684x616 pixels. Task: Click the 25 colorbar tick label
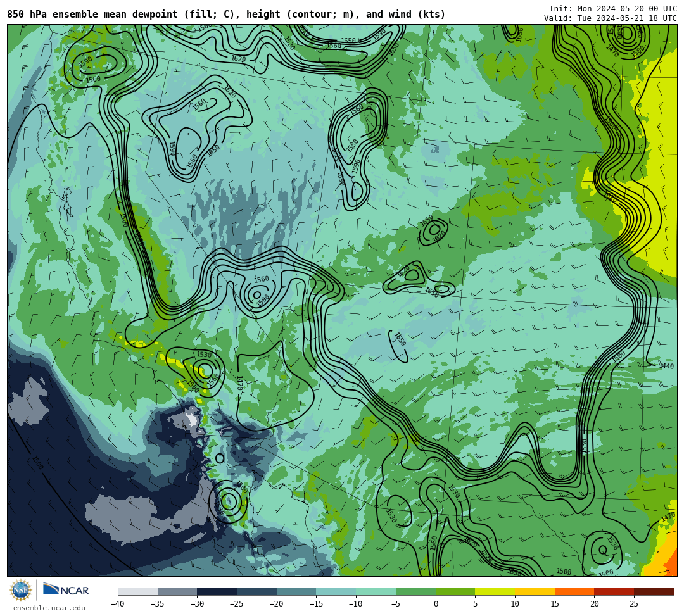(x=634, y=604)
